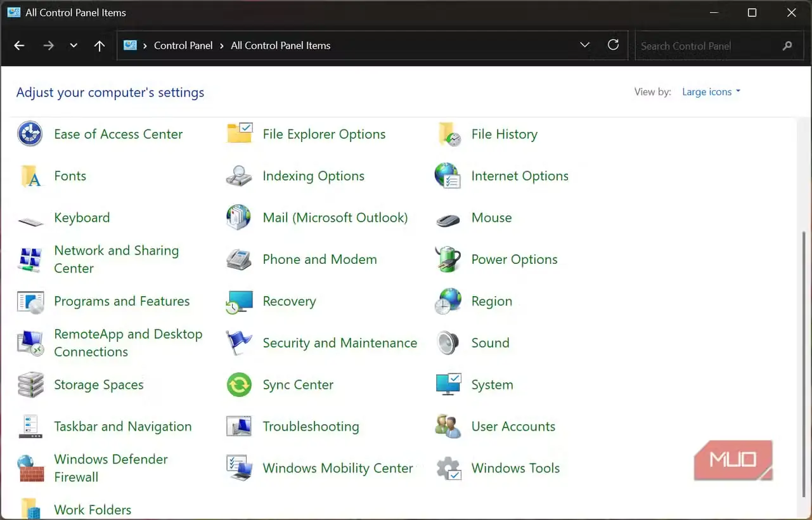Viewport: 812px width, 520px height.
Task: Click the Security and Maintenance flag icon
Action: [x=239, y=342]
